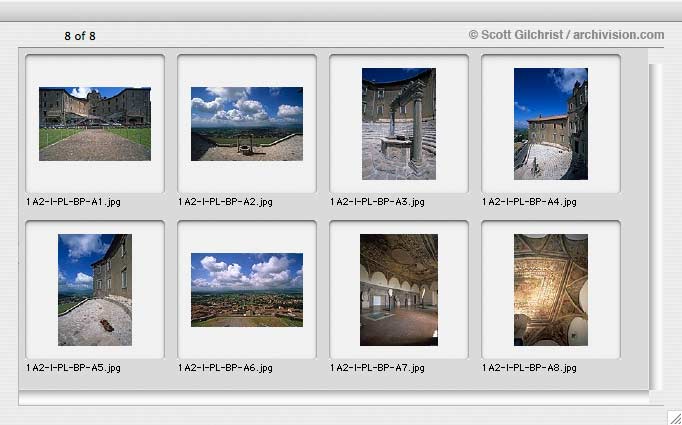
Task: View the 1A2-I-PL-BP-A6 town panorama thumbnail
Action: click(247, 290)
